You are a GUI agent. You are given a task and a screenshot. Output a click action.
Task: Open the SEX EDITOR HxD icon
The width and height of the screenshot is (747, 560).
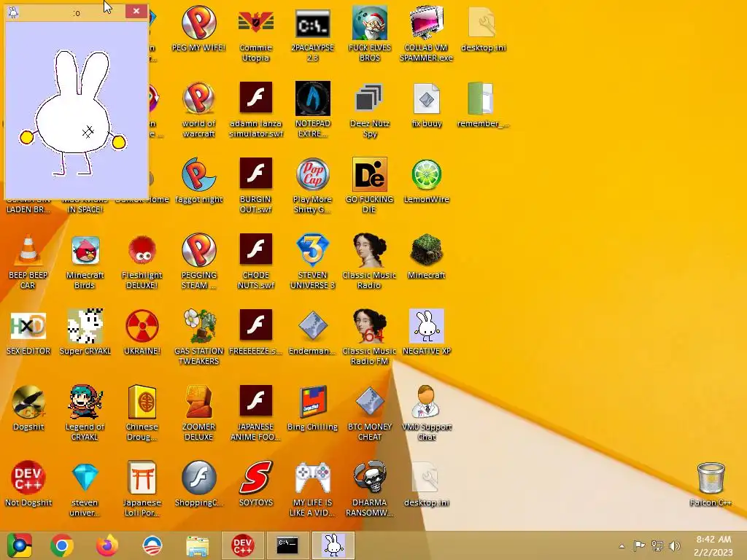(28, 326)
